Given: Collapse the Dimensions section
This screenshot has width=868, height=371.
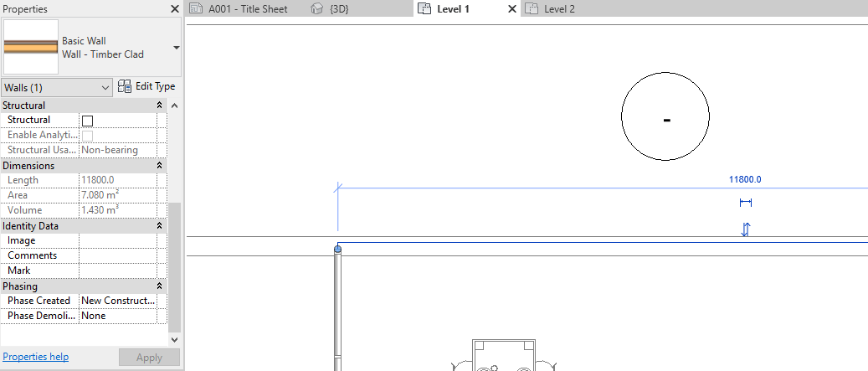Looking at the screenshot, I should pyautogui.click(x=159, y=166).
